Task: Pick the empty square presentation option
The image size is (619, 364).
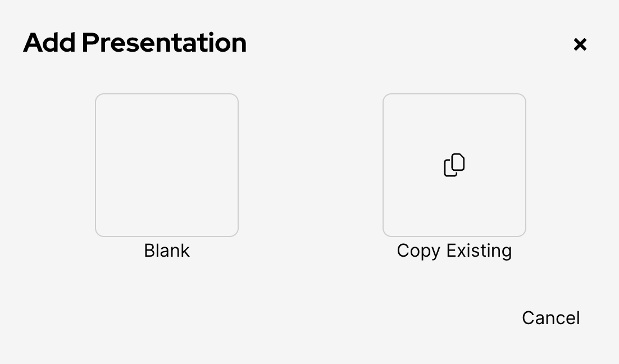Action: pos(167,165)
